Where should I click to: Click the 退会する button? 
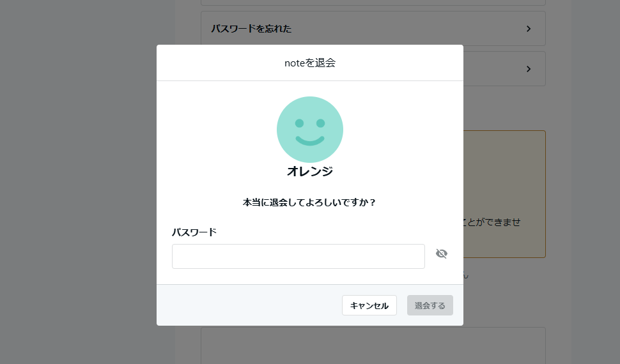click(430, 305)
